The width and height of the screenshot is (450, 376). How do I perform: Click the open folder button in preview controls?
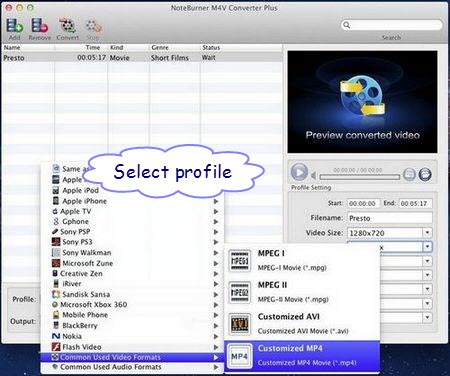coord(425,174)
